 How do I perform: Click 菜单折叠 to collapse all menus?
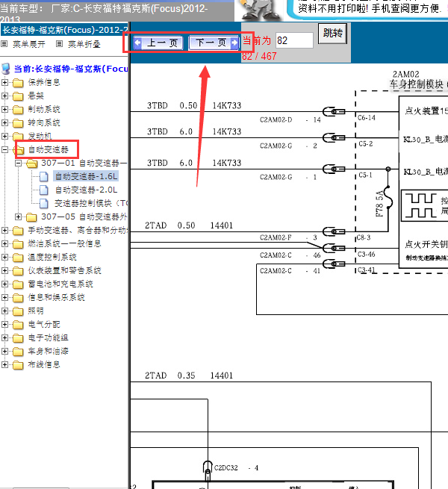click(84, 44)
